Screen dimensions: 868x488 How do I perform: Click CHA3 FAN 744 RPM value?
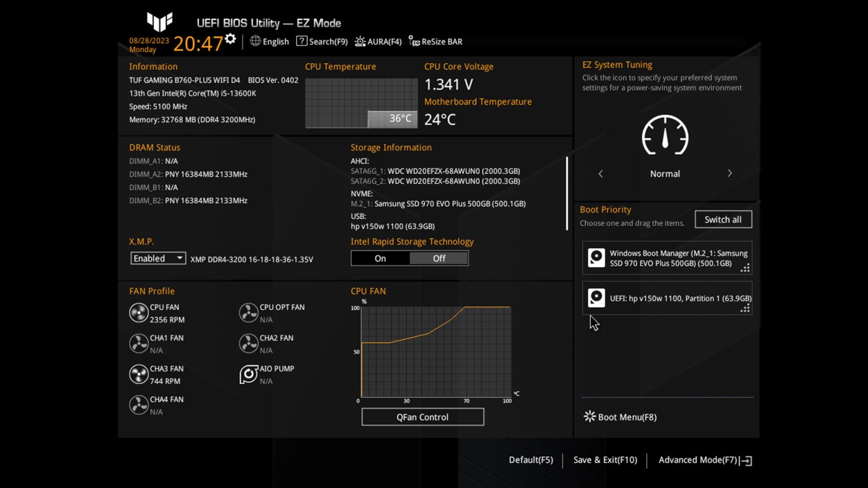tap(165, 381)
